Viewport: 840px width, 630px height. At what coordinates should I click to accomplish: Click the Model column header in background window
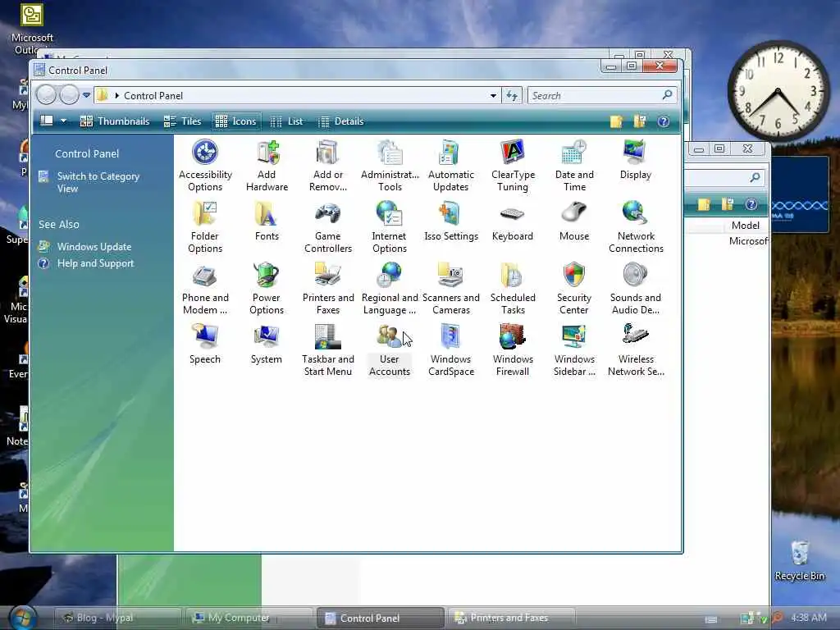[745, 226]
